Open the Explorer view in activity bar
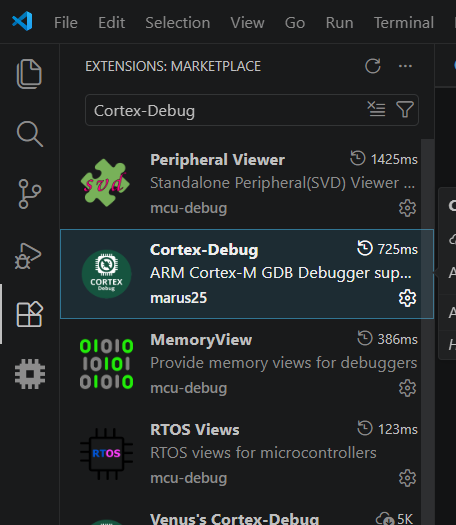This screenshot has width=456, height=525. click(x=29, y=74)
